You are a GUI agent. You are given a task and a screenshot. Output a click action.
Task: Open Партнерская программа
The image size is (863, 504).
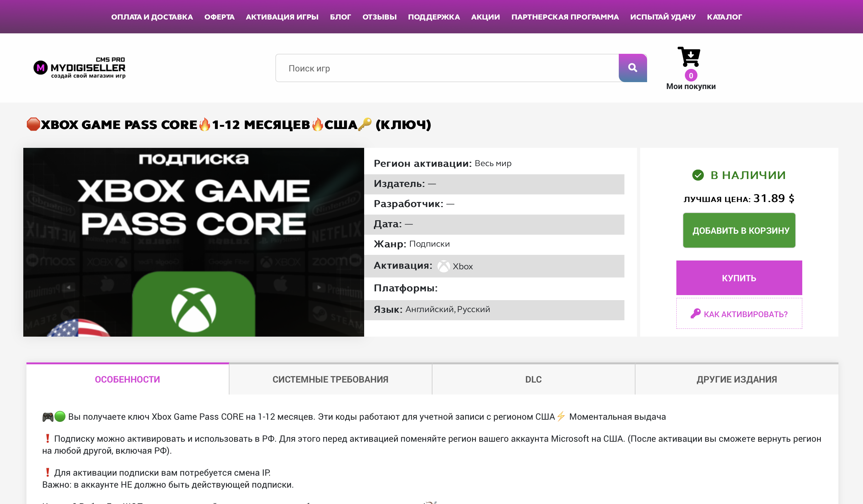click(565, 17)
